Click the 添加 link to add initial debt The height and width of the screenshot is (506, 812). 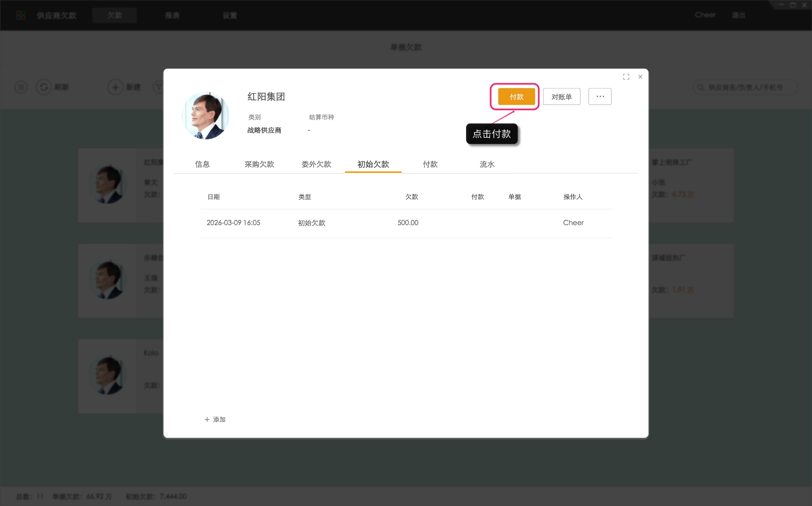click(x=214, y=420)
